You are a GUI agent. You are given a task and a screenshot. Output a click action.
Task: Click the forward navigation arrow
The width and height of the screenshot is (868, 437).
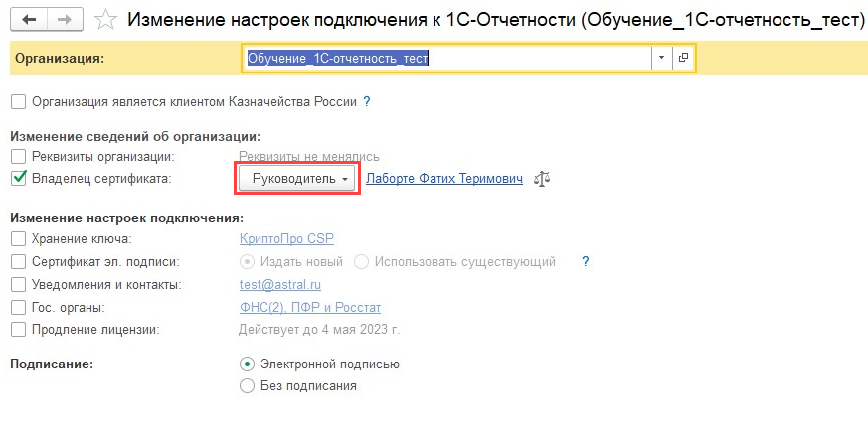click(x=63, y=20)
